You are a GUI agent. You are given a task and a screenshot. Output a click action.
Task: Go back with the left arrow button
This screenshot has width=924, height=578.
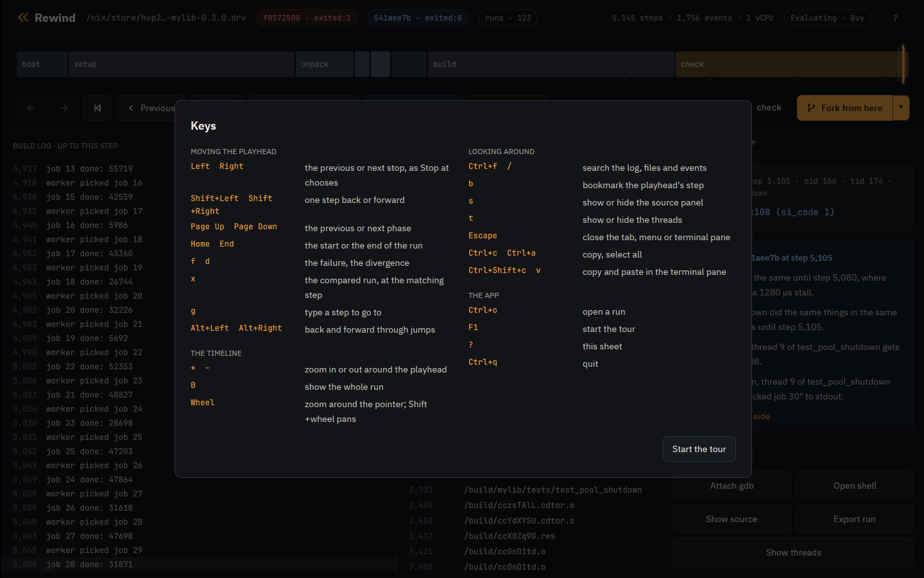coord(31,108)
